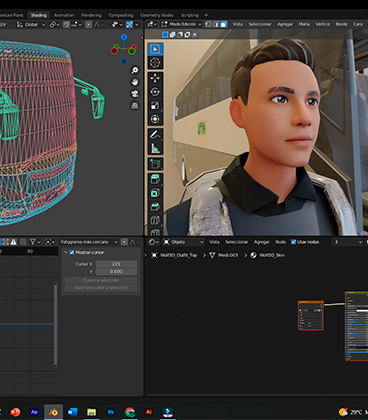
Task: Open the Borde menu
Action: point(342,24)
